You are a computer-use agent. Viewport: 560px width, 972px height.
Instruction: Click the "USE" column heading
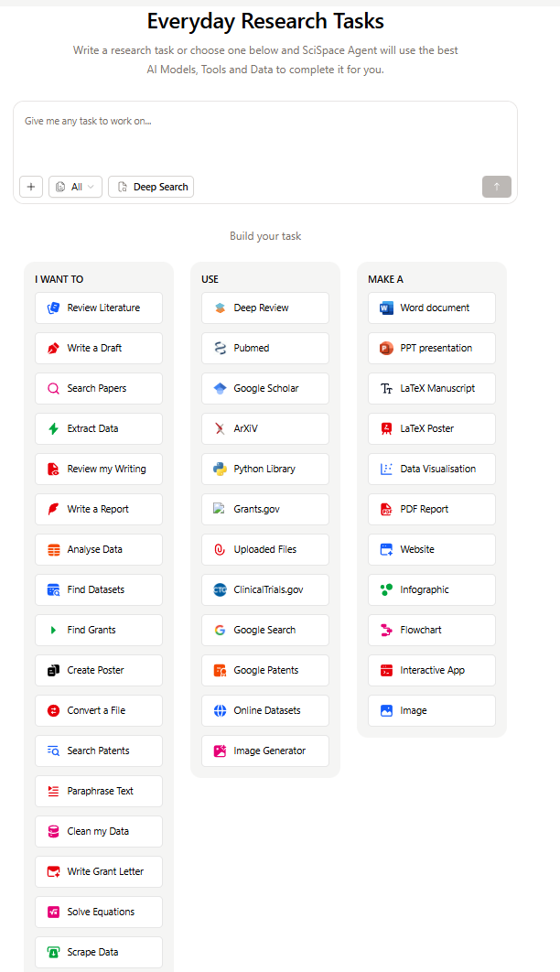pos(210,279)
